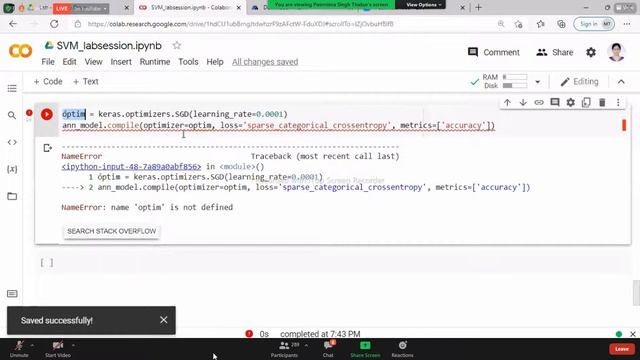Open Reactions in meeting bar
640x360 pixels.
pos(402,349)
